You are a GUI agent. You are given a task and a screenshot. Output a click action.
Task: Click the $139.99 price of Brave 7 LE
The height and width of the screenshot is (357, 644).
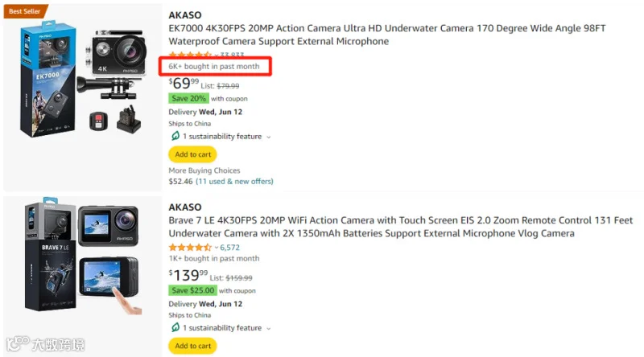[x=188, y=275]
